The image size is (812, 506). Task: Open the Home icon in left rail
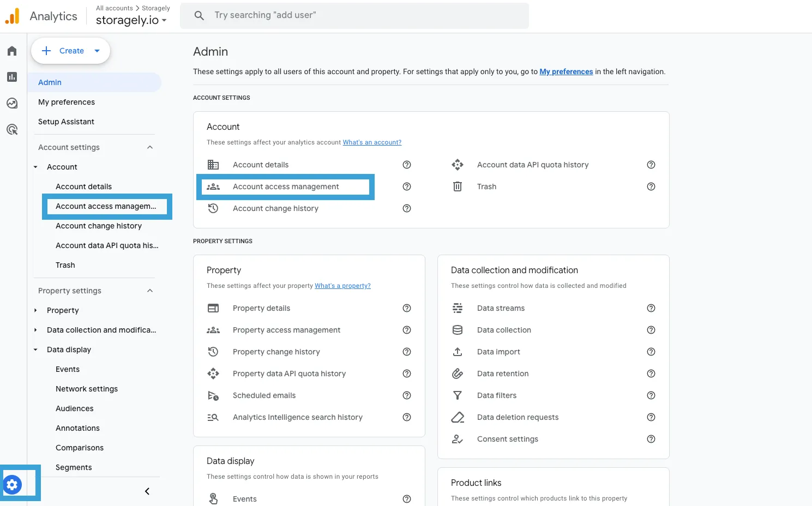point(12,51)
